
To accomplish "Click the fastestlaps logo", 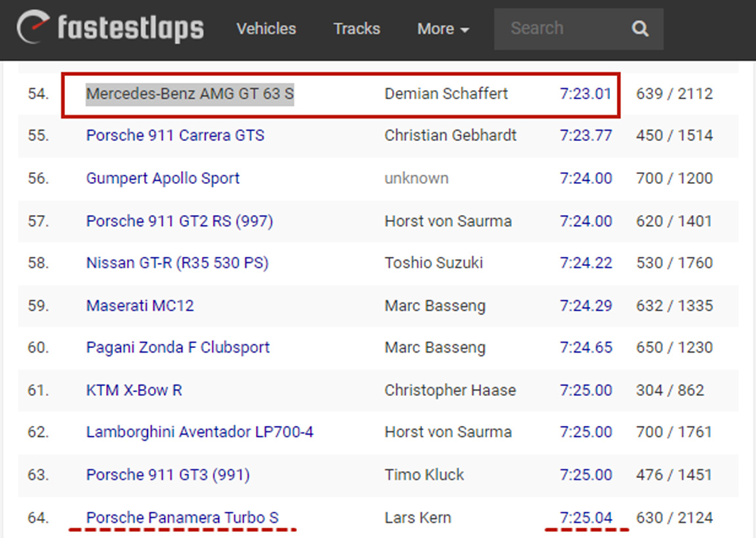I will [x=110, y=28].
